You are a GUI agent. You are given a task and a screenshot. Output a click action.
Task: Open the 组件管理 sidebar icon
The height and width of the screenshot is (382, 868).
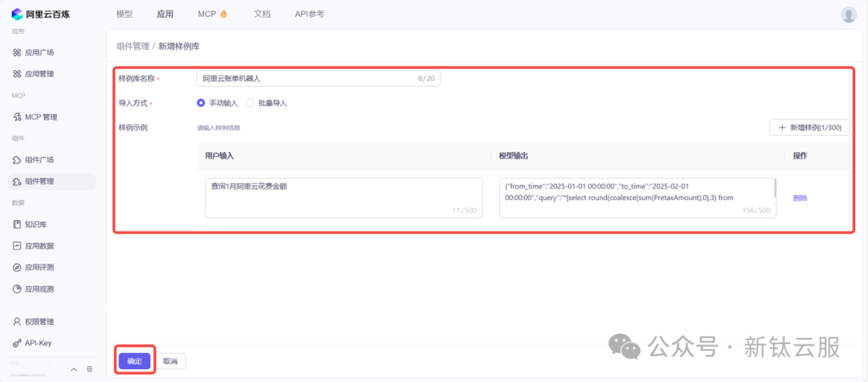(17, 181)
